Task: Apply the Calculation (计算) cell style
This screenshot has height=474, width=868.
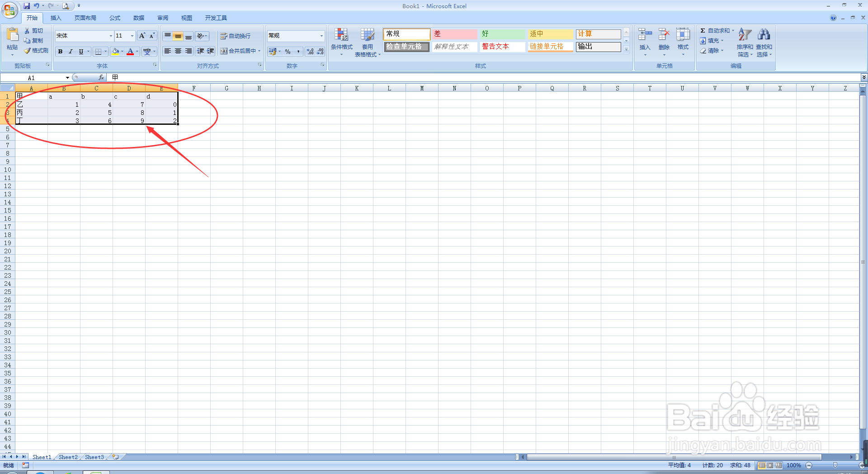Action: pyautogui.click(x=598, y=34)
